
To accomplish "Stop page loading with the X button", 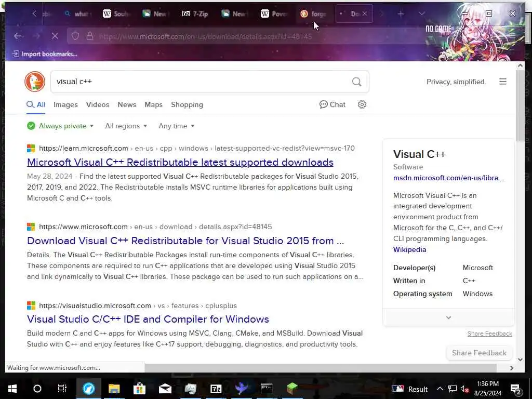I will coord(55,36).
